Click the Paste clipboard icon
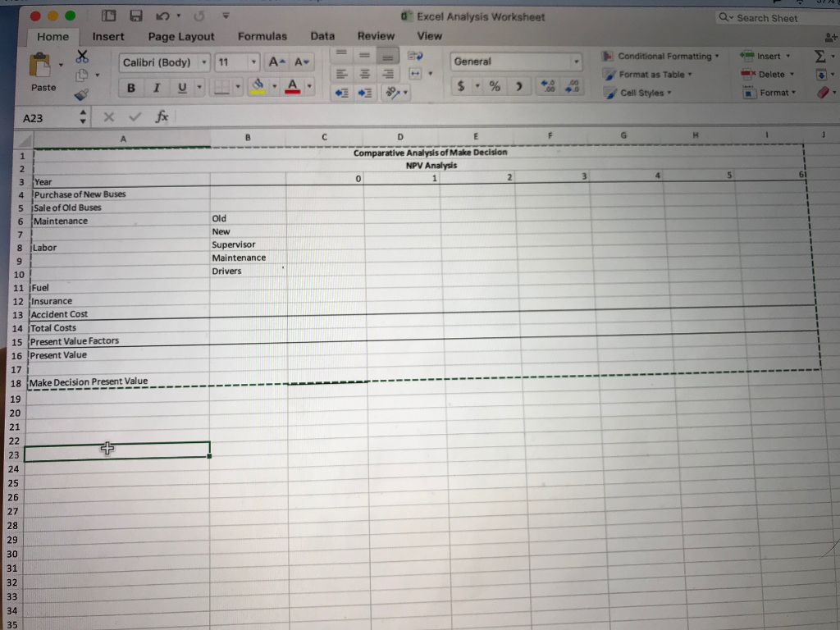This screenshot has height=630, width=840. (x=41, y=65)
